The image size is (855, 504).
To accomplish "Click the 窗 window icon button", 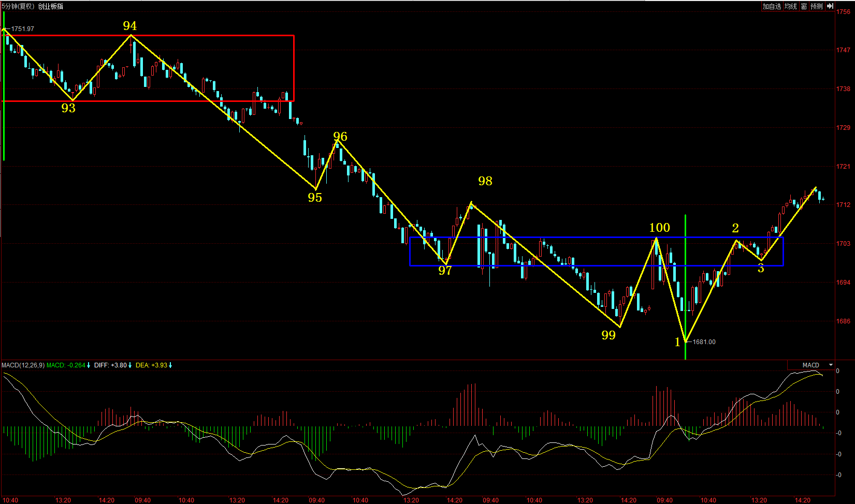I will coord(804,6).
